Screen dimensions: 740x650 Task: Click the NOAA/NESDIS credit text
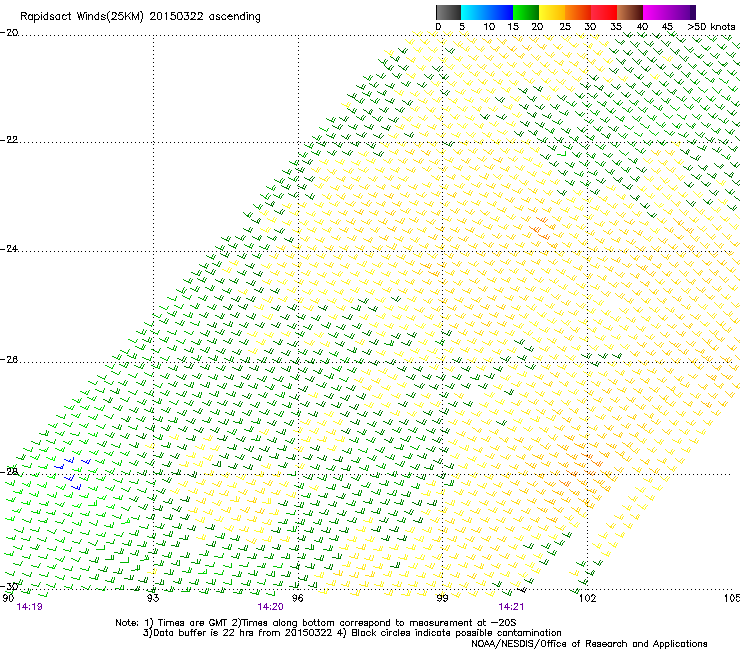click(x=589, y=644)
